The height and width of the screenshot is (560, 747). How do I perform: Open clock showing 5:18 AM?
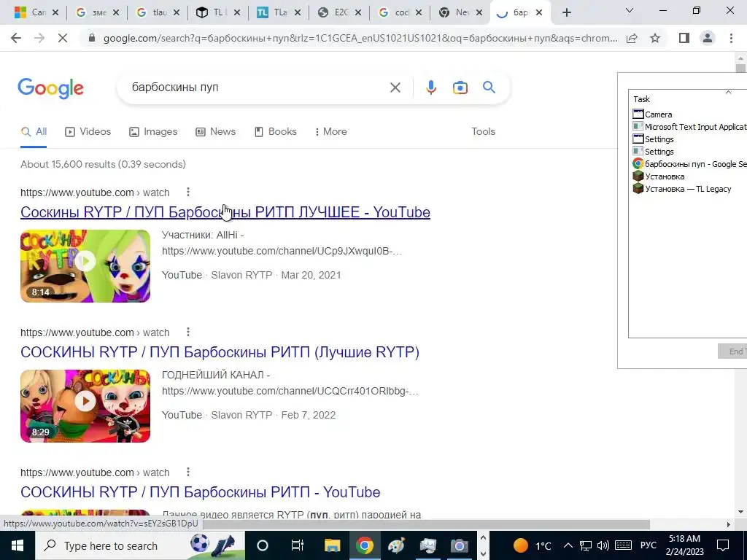click(x=684, y=545)
